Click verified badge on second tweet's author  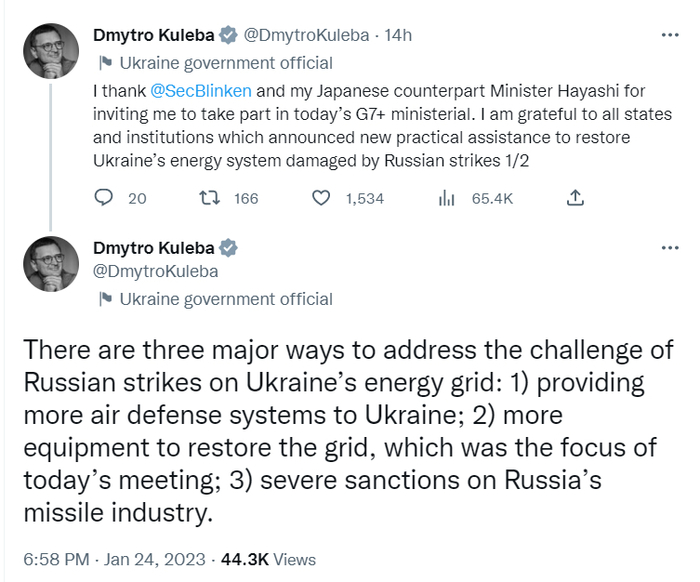click(229, 248)
